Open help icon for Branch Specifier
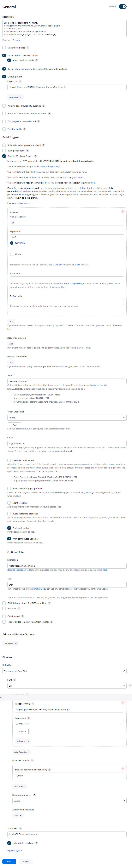 [x=50, y=770]
